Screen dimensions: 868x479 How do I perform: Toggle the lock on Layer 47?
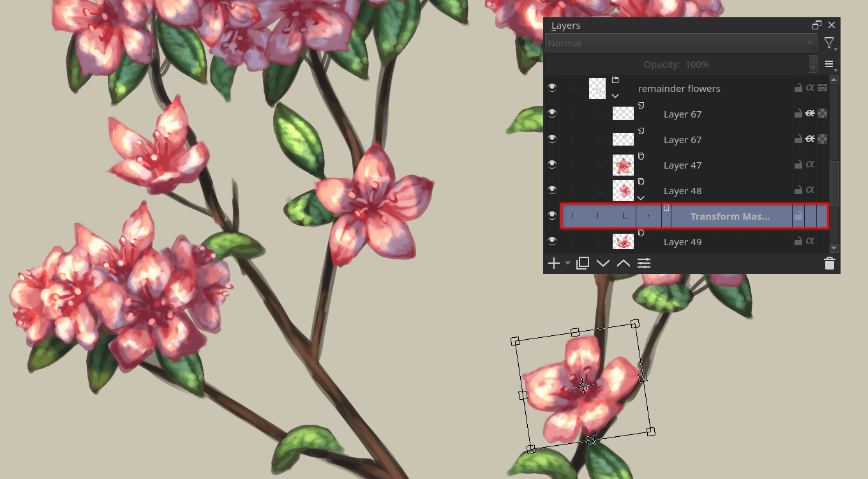[798, 164]
